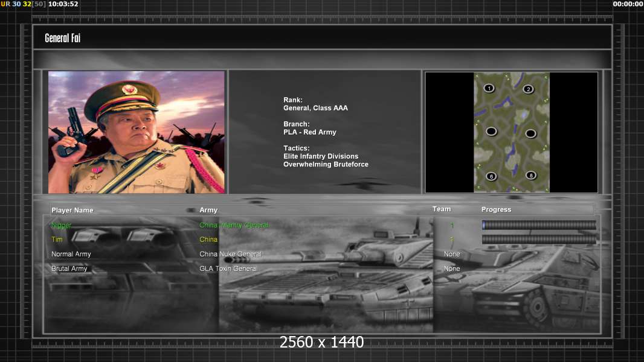Click the Brutal Army player name

tap(69, 268)
